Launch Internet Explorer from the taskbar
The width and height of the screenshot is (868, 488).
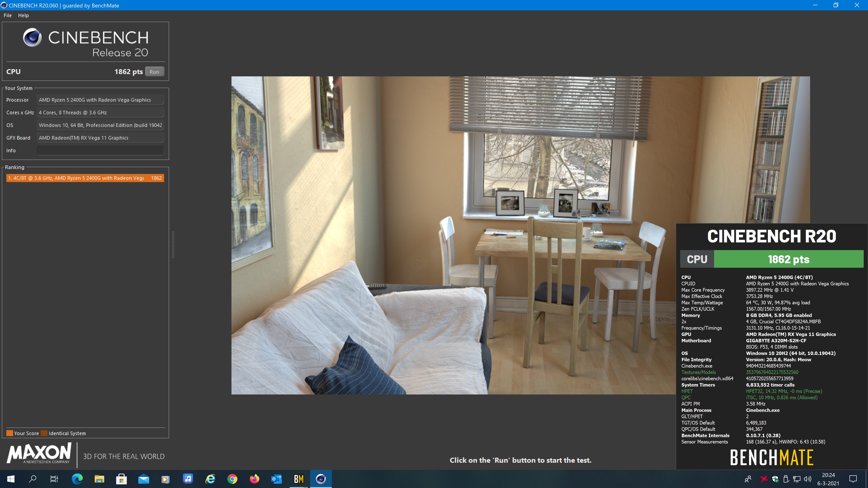coord(210,479)
